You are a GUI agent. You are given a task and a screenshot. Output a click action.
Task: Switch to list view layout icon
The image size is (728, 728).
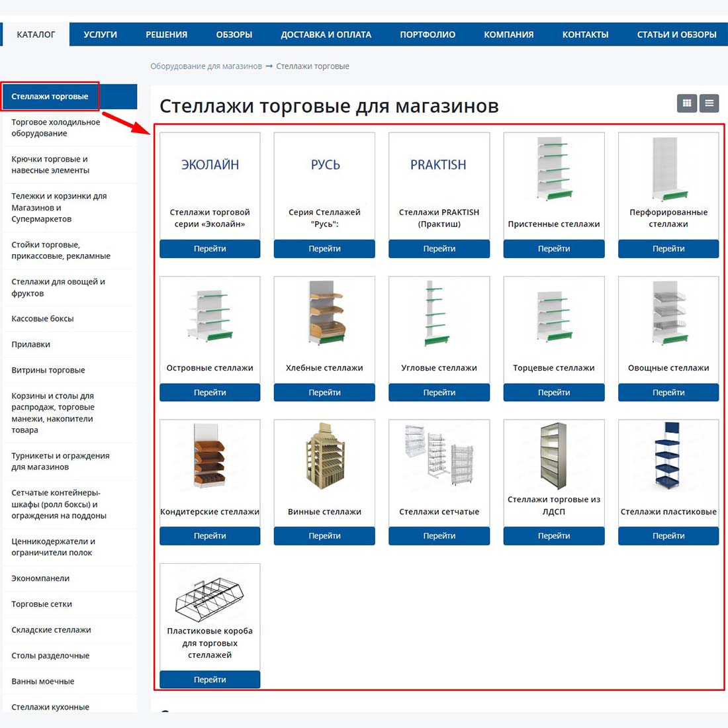click(709, 103)
